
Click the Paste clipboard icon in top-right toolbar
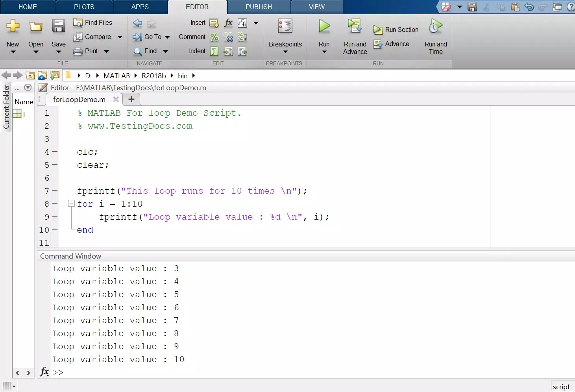coord(515,7)
